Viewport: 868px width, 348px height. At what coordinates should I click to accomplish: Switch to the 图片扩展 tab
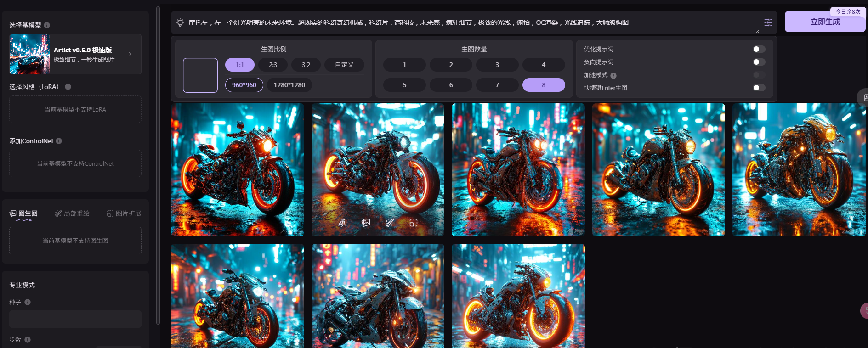tap(124, 213)
